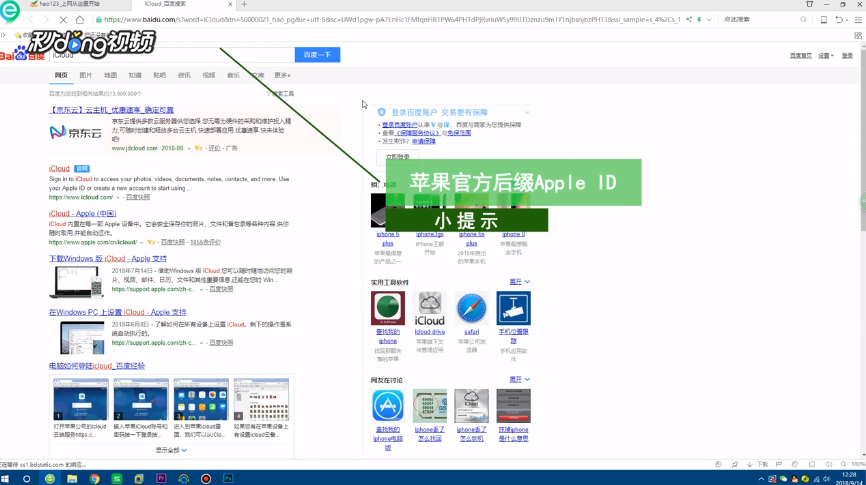Click the browser forward arrow

[46, 19]
